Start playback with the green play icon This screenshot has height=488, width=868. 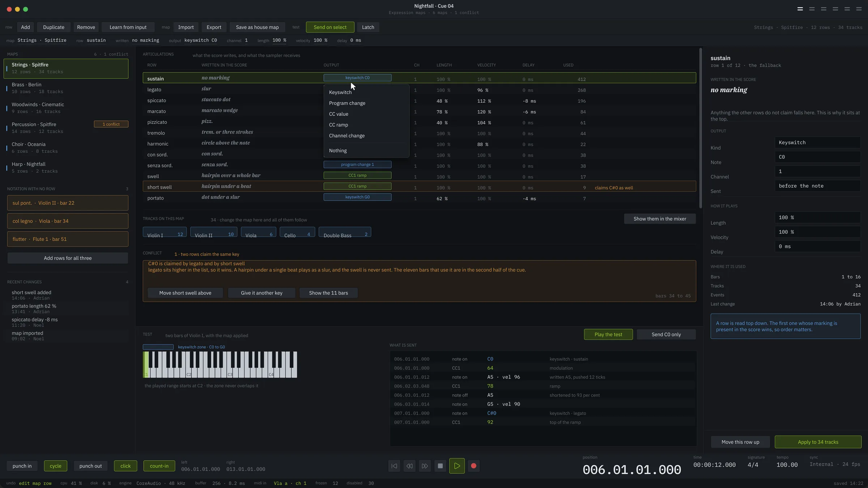pyautogui.click(x=457, y=466)
